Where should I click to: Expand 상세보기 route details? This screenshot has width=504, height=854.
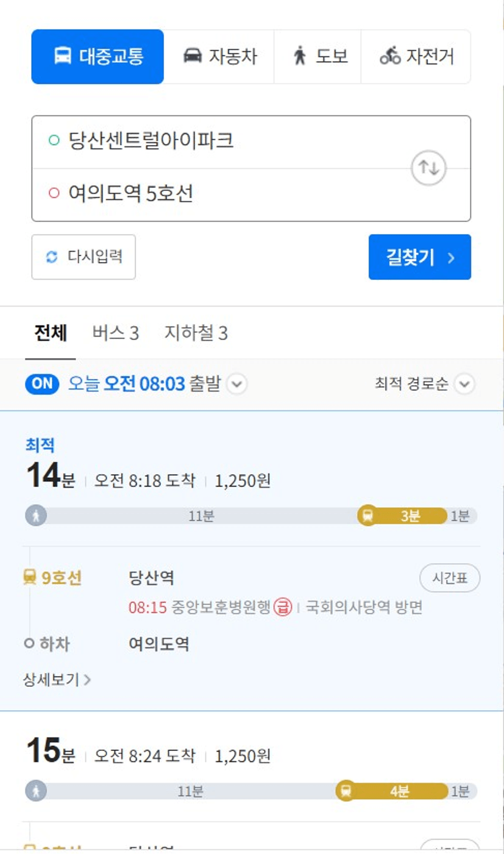pos(57,680)
